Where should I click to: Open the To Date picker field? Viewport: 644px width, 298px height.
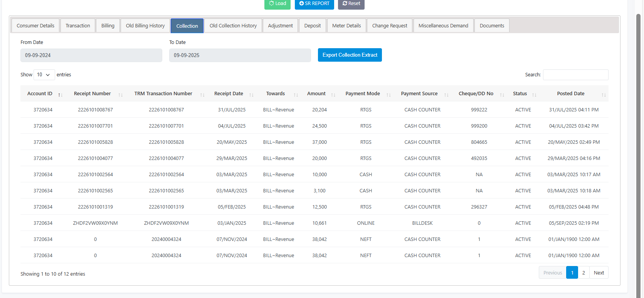(x=240, y=55)
